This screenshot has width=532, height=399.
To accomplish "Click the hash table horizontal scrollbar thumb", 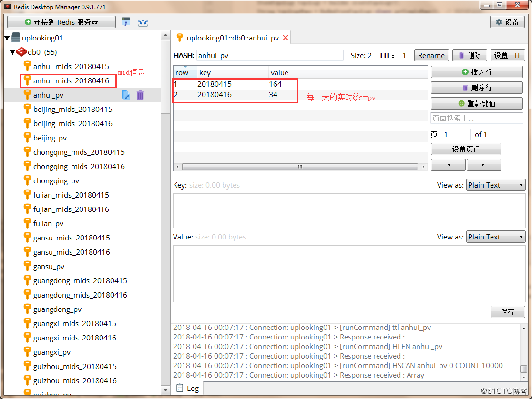I will [x=300, y=167].
